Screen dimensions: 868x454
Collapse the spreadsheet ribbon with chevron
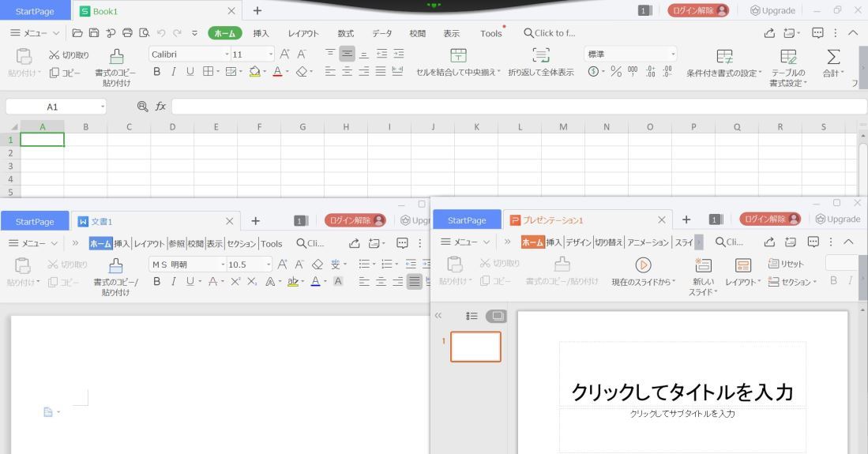tap(853, 33)
